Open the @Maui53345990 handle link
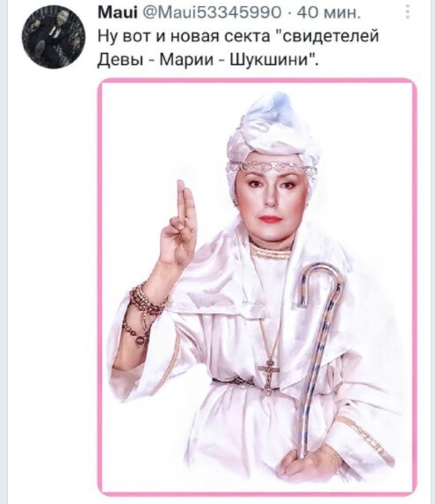This screenshot has width=435, height=504. 211,13
